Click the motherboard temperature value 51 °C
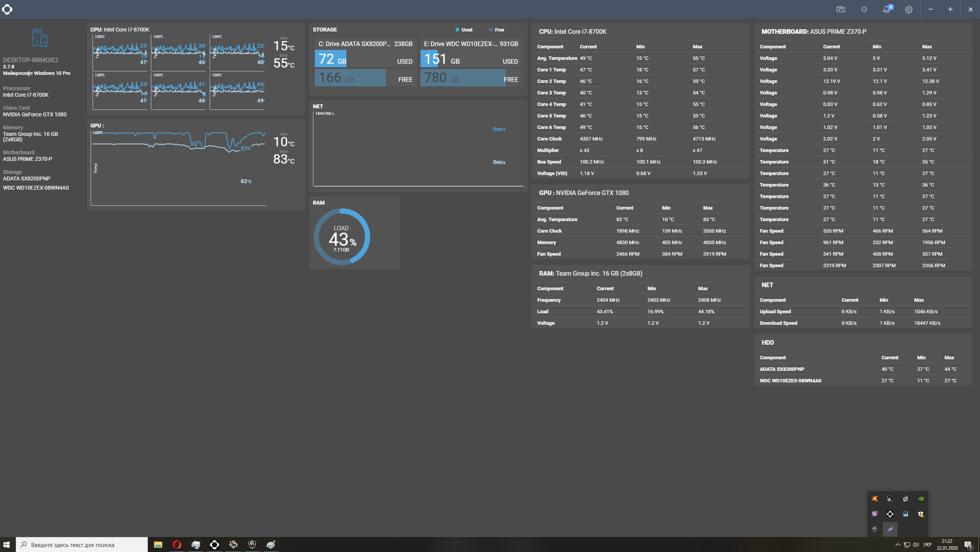The width and height of the screenshot is (980, 552). (829, 162)
